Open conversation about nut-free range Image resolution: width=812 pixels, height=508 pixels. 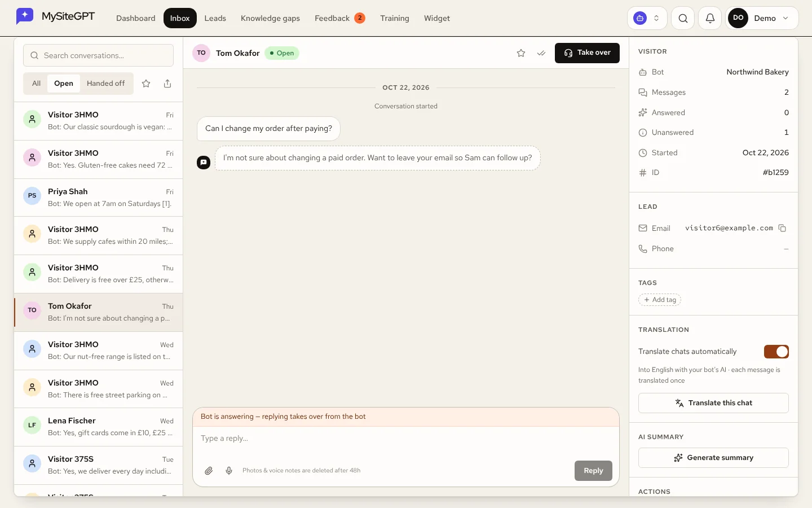pos(98,351)
